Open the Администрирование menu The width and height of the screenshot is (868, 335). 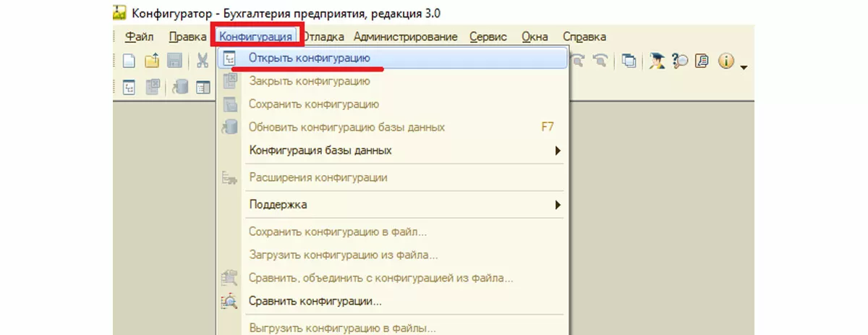pyautogui.click(x=406, y=37)
